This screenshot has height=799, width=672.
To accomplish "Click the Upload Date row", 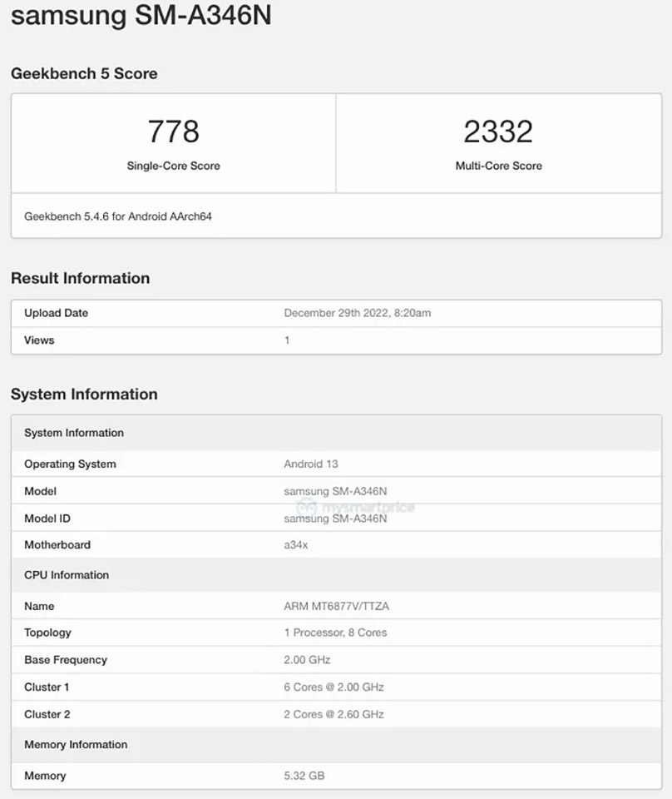I will (x=57, y=313).
